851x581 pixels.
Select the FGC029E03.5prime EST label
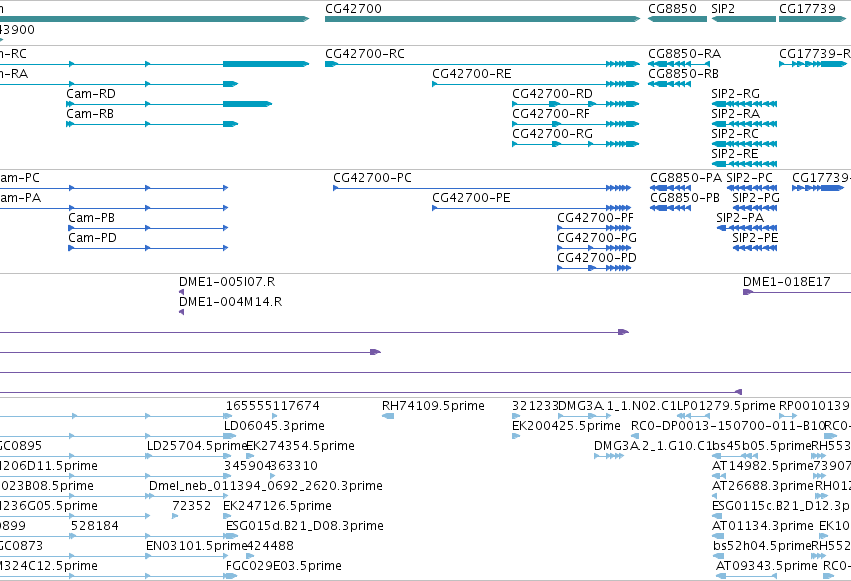284,566
